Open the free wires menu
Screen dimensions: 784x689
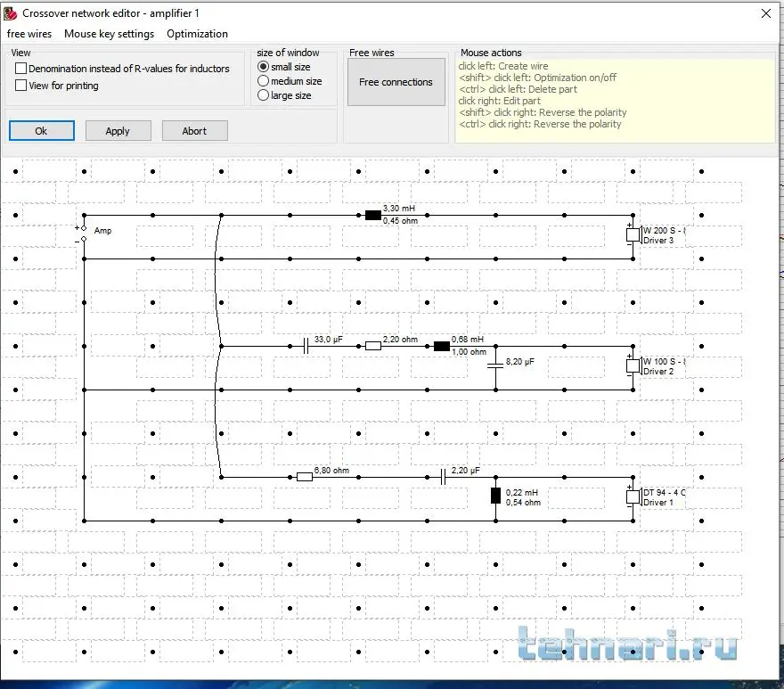click(29, 34)
